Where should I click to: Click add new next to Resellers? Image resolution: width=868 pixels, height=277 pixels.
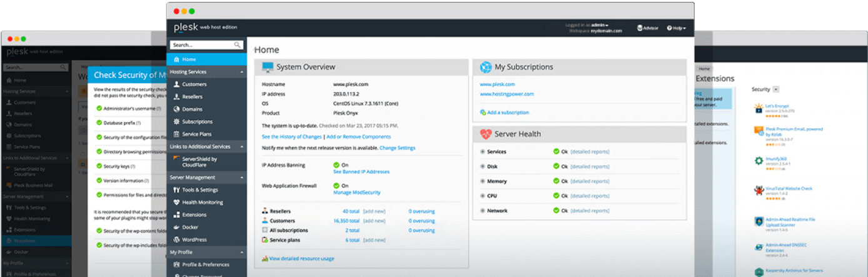tap(374, 211)
